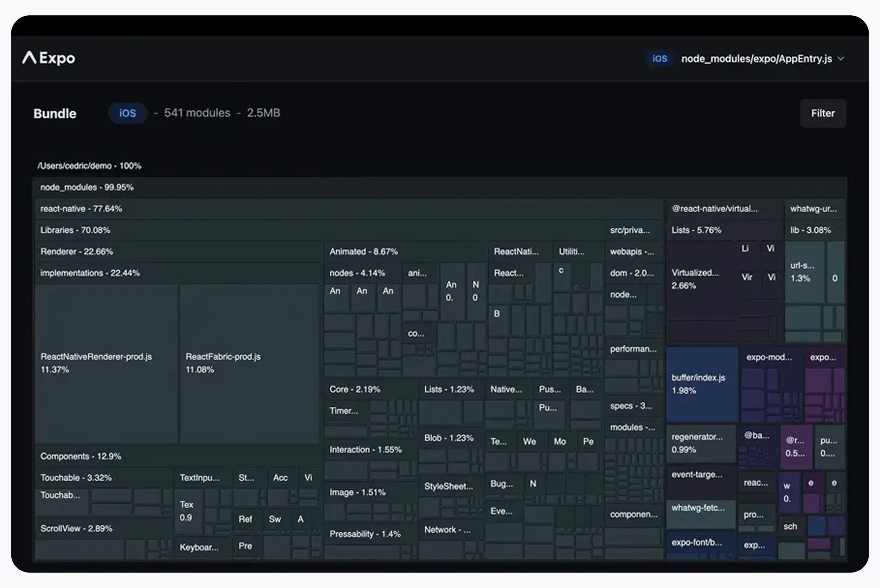Click the sch tile
The image size is (880, 588).
(791, 526)
